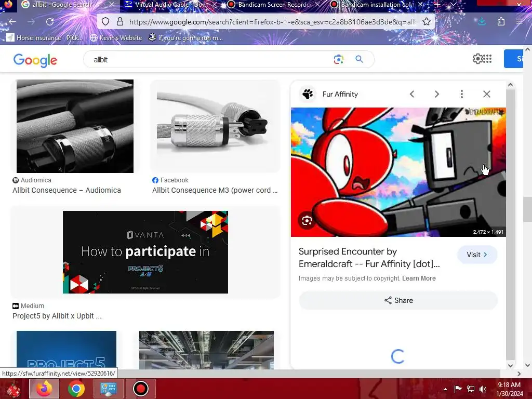Open Google quick settings gear
Screen dimensions: 532x399
click(477, 59)
